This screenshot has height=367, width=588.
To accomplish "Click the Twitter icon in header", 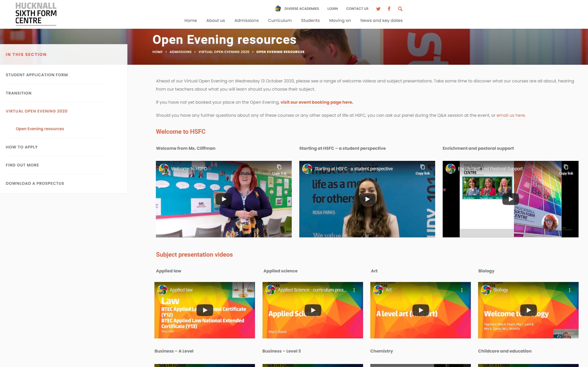I will click(378, 9).
